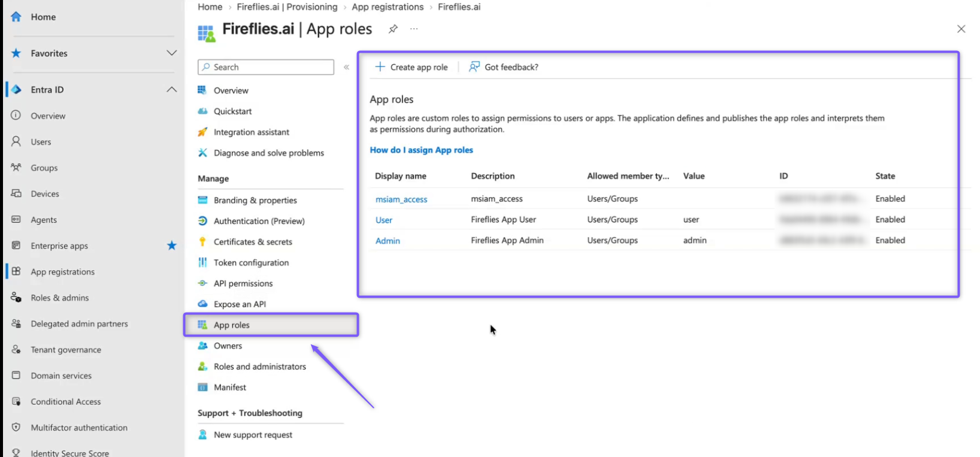980x457 pixels.
Task: Close the App roles blade
Action: (961, 29)
